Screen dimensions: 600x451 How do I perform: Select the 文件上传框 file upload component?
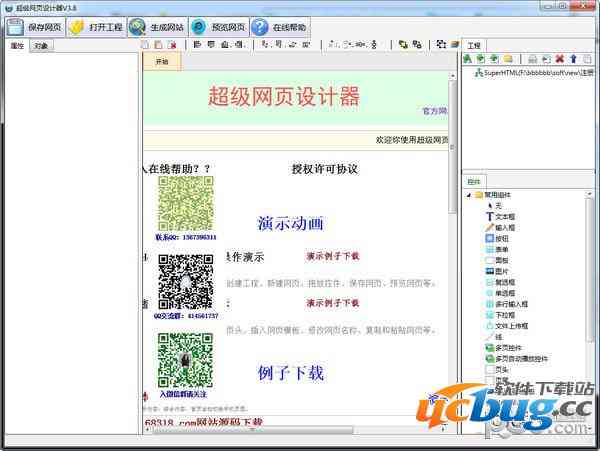(x=507, y=326)
